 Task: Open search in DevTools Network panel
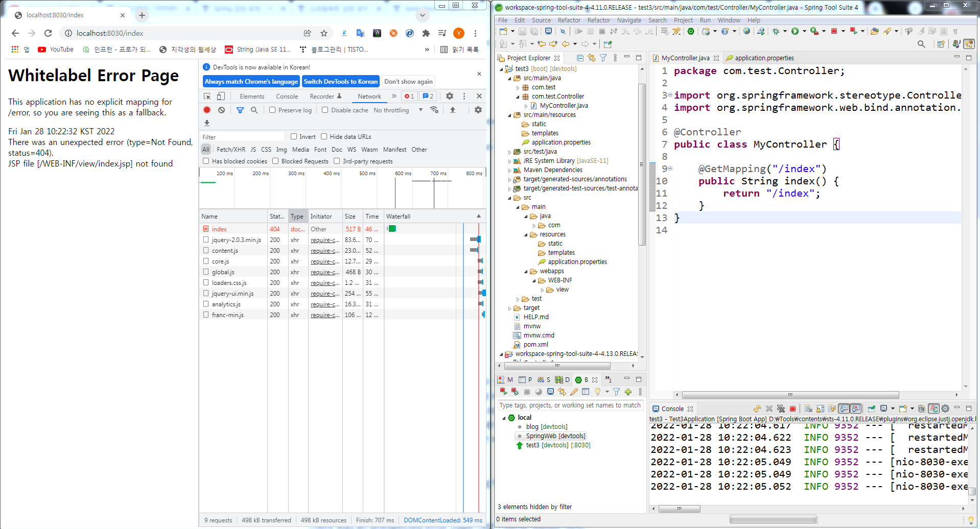coord(254,110)
